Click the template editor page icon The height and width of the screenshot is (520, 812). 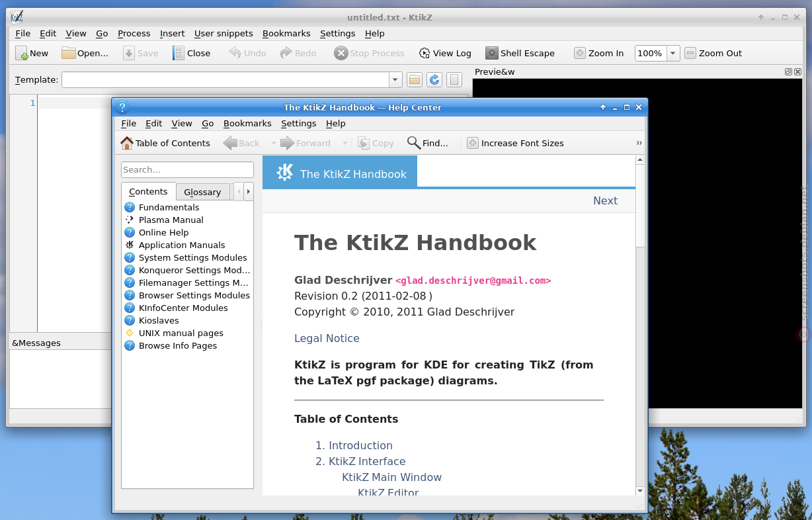point(454,80)
